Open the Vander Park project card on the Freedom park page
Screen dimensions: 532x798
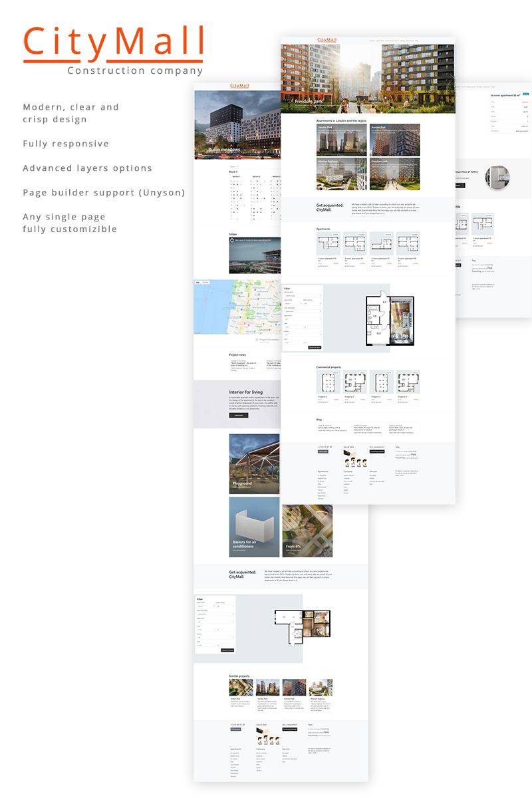pos(341,140)
